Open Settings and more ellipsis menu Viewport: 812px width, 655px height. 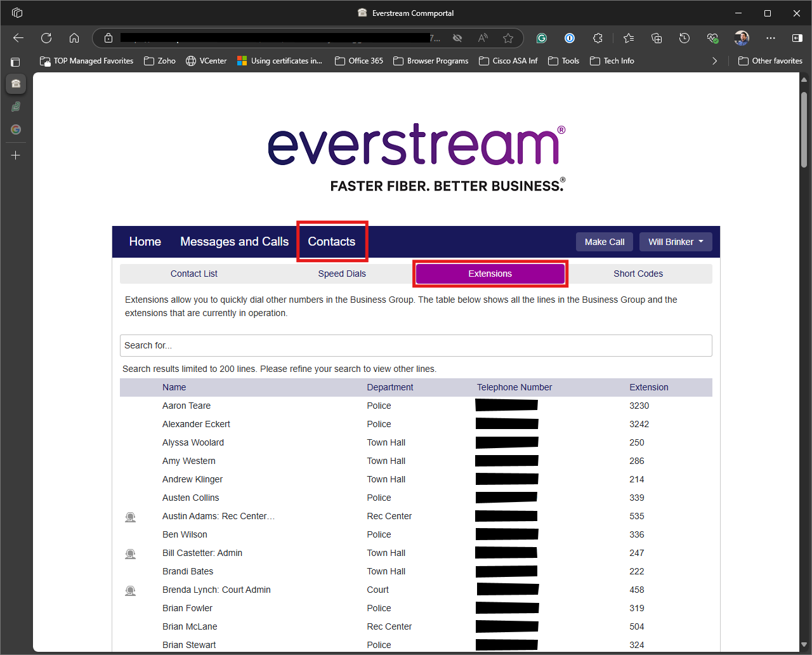(x=771, y=38)
